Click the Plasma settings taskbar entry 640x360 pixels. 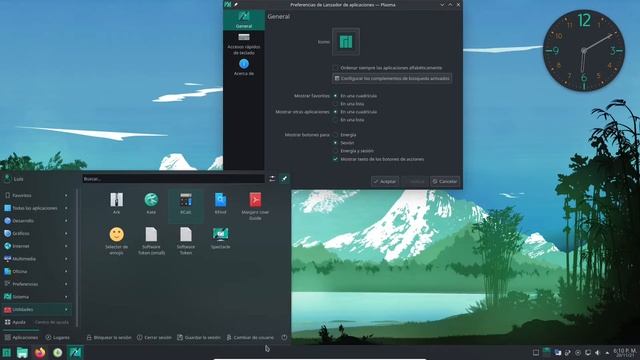(75, 353)
